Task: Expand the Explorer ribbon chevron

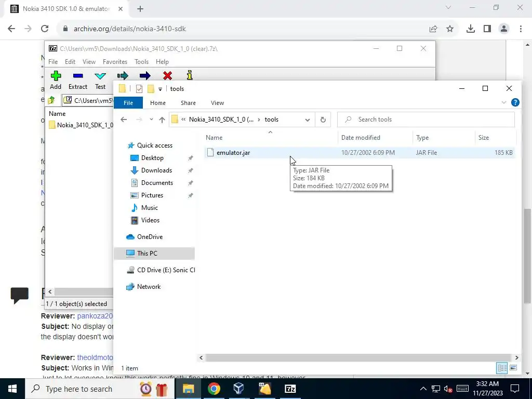Action: coord(504,102)
